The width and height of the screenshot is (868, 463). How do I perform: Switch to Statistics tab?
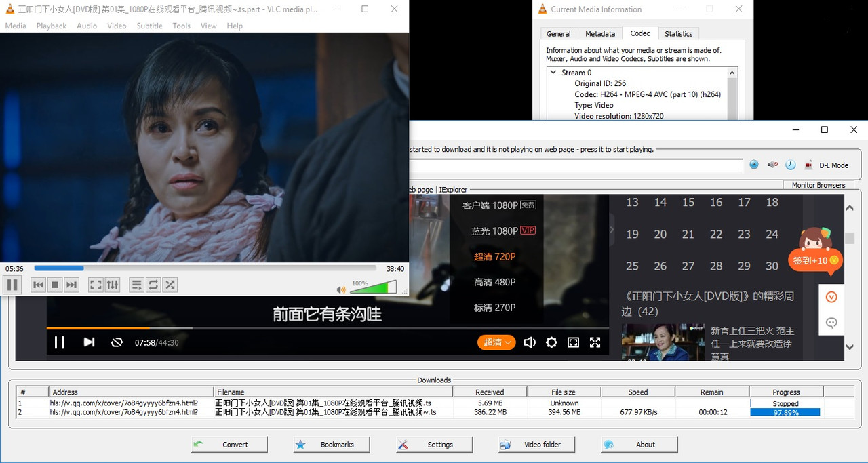click(x=679, y=34)
